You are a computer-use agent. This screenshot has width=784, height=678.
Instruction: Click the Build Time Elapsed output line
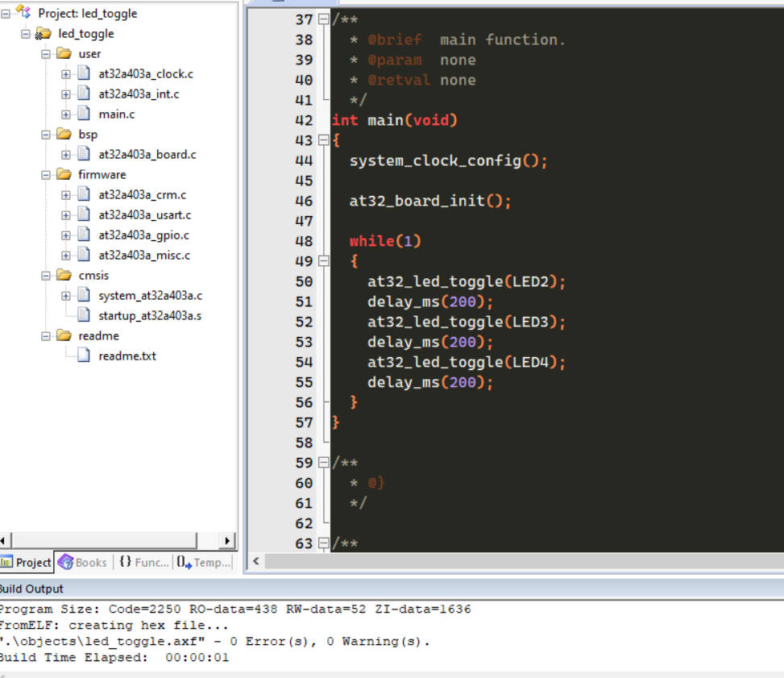[114, 658]
